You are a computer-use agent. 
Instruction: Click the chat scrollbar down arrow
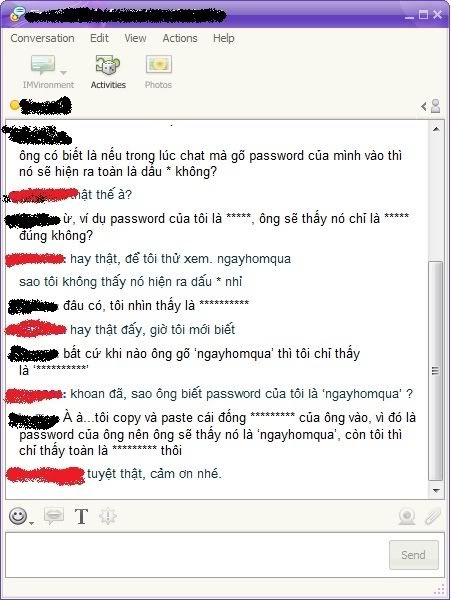(x=436, y=490)
